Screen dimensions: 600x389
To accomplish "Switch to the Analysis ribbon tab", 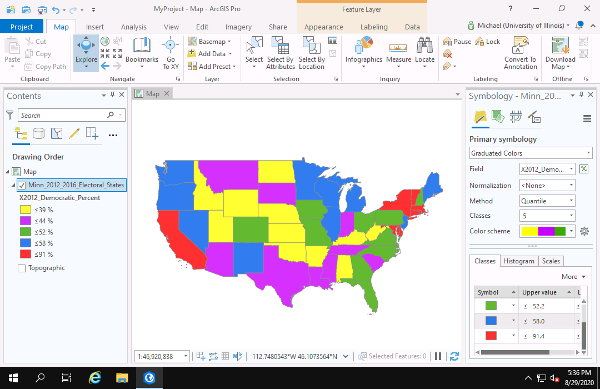I will pyautogui.click(x=134, y=27).
